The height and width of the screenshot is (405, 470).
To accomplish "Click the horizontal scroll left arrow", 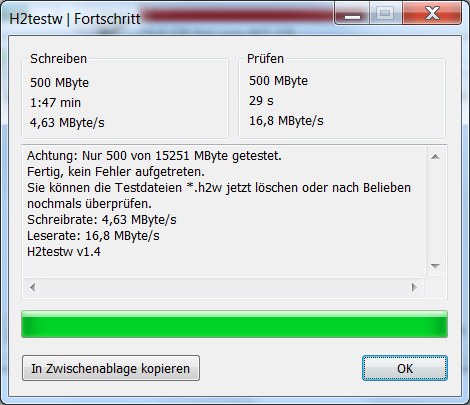I will click(32, 287).
